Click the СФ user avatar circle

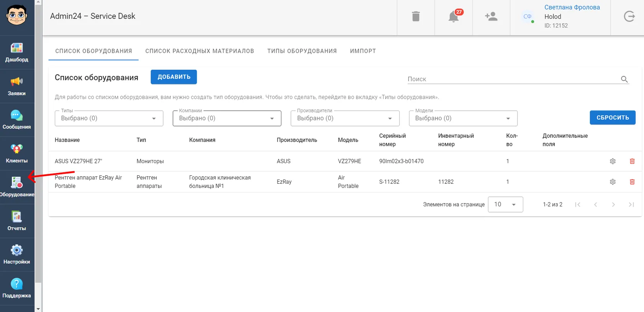pos(527,16)
